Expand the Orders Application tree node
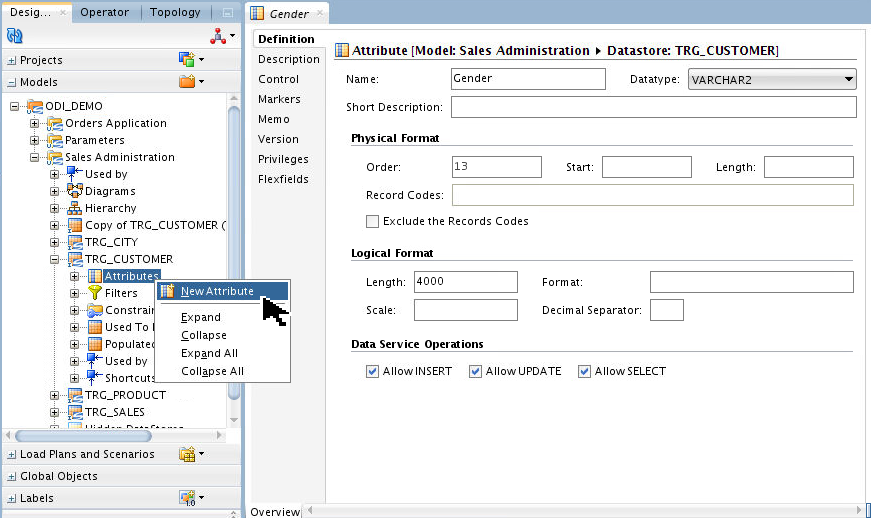Viewport: 871px width, 518px height. click(x=34, y=123)
